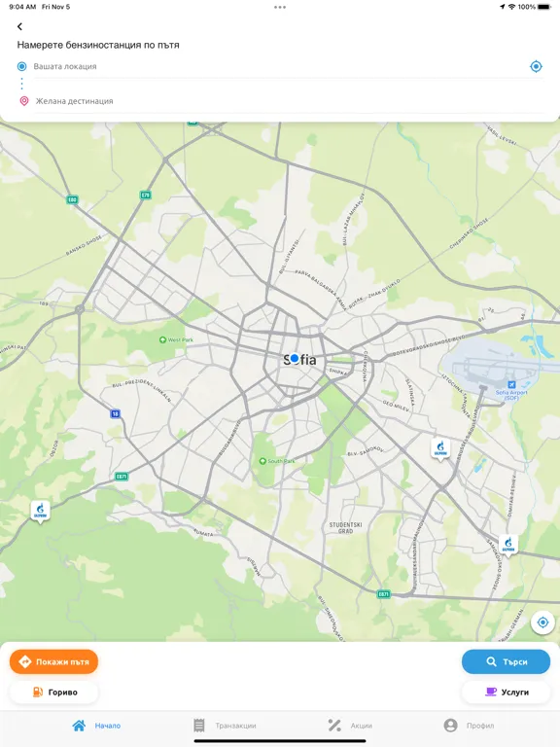
Task: Tap the South Park map label
Action: click(277, 461)
